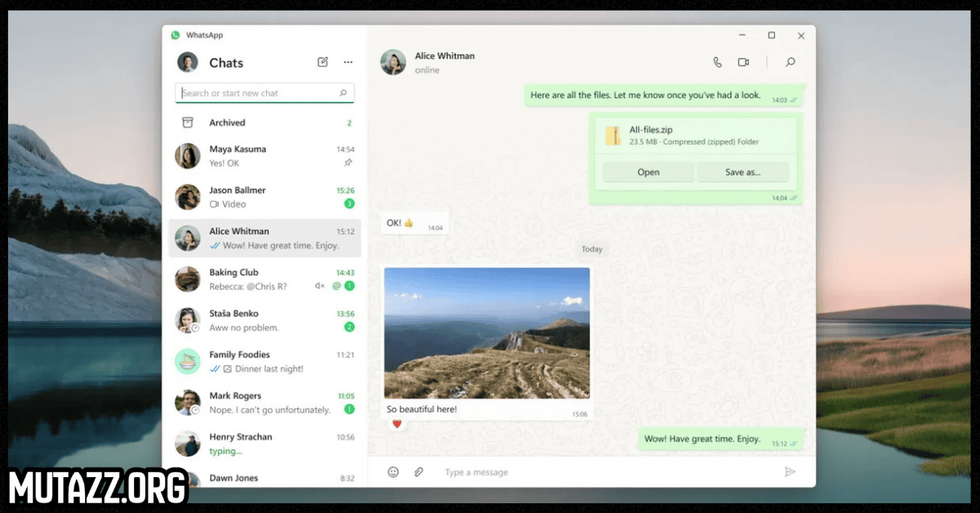Image resolution: width=980 pixels, height=513 pixels.
Task: Open the mountain landscape photo
Action: 487,332
